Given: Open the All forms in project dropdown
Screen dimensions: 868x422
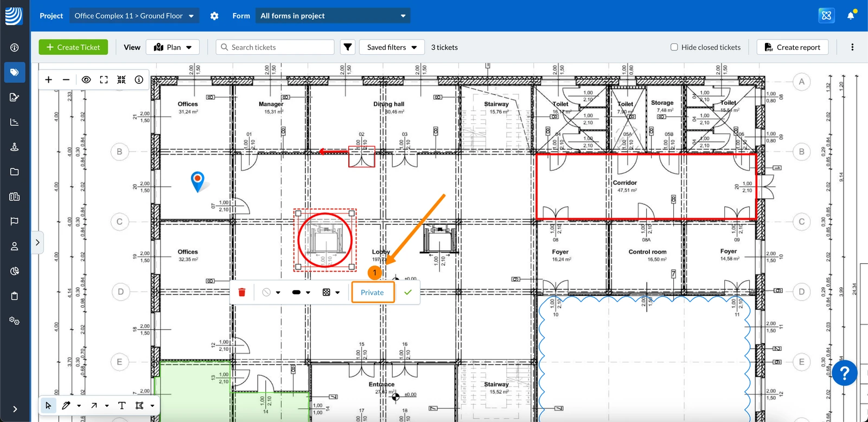Looking at the screenshot, I should pos(333,16).
